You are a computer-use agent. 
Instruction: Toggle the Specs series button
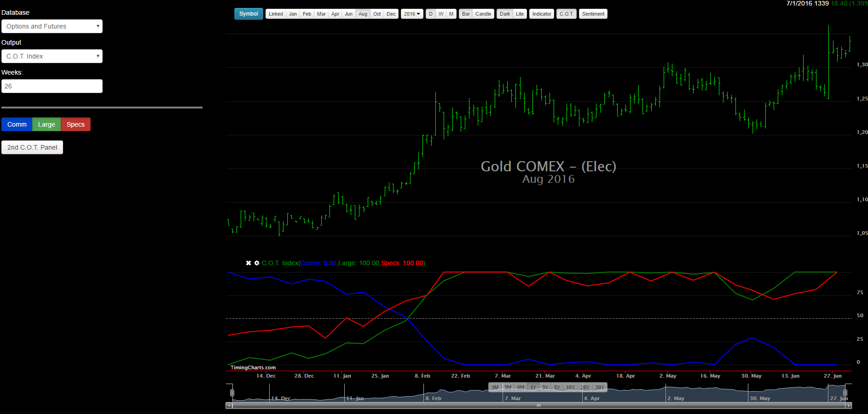[75, 124]
